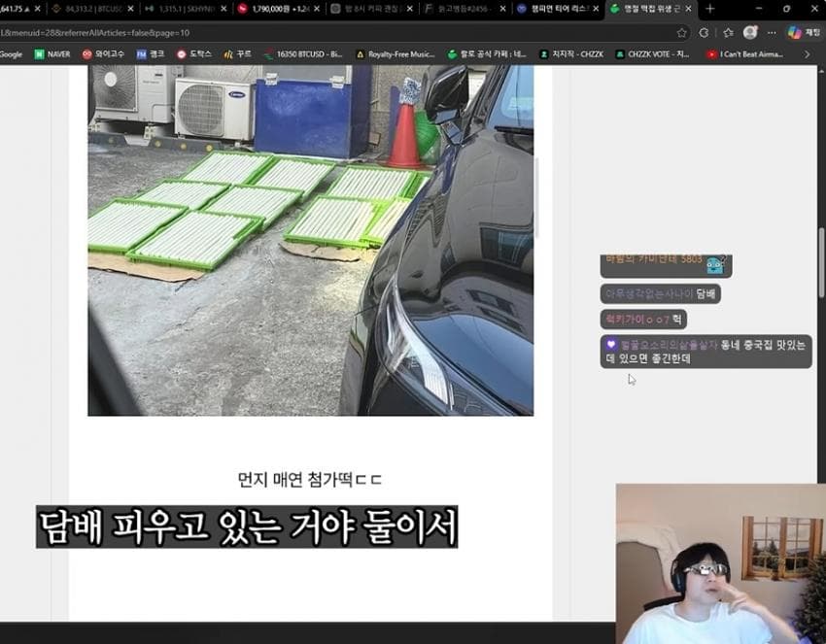Close the BTCUSD browser tab
The height and width of the screenshot is (644, 826).
(130, 9)
